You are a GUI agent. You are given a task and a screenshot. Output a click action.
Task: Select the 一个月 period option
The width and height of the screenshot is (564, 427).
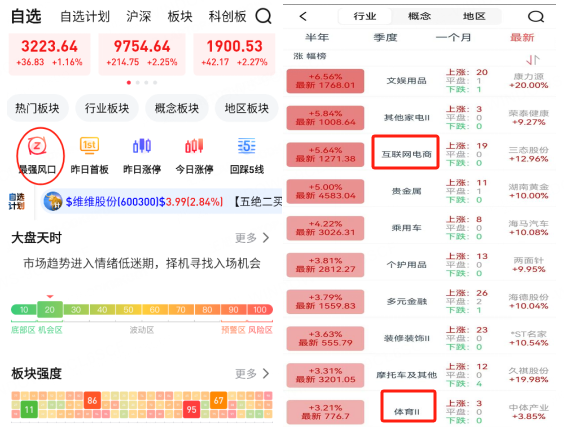coord(453,37)
